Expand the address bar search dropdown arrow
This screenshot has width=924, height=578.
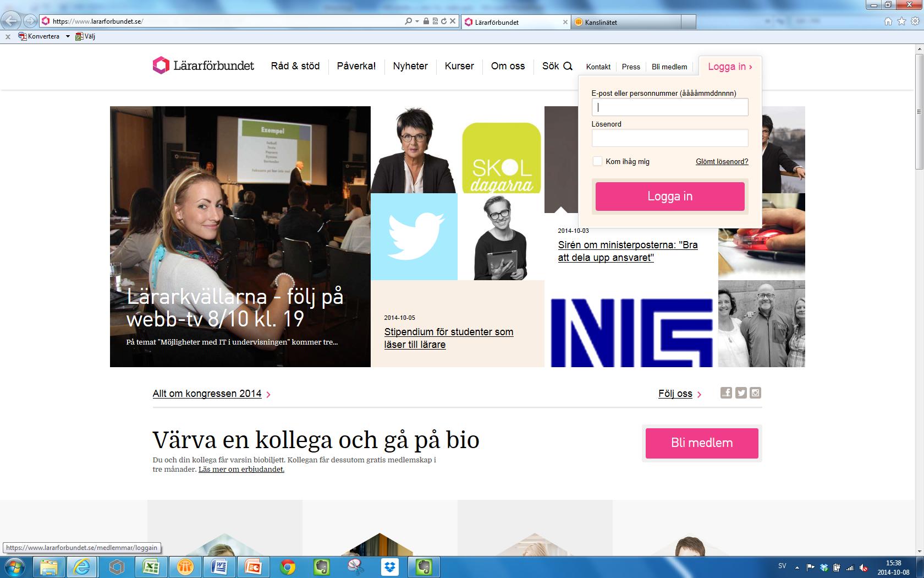tap(417, 21)
